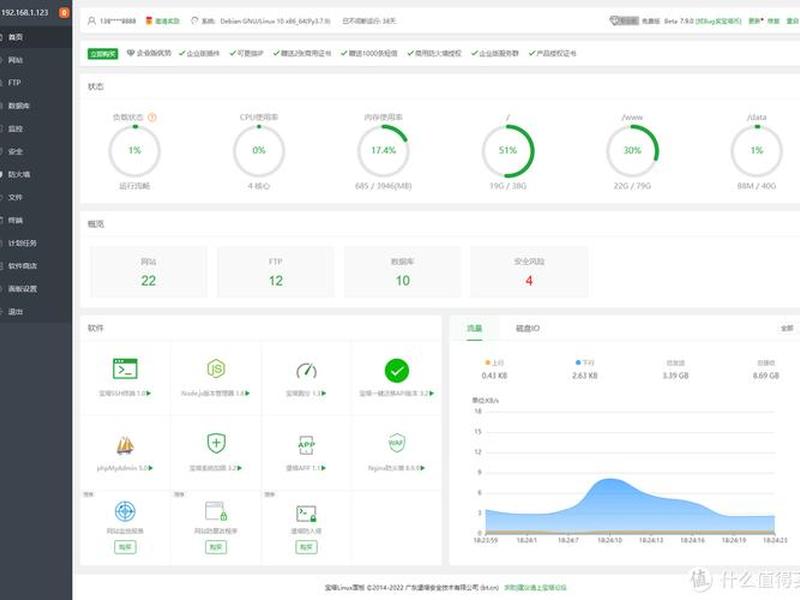The image size is (800, 600).
Task: Click the memory usage 17.4% gauge
Action: [x=383, y=151]
